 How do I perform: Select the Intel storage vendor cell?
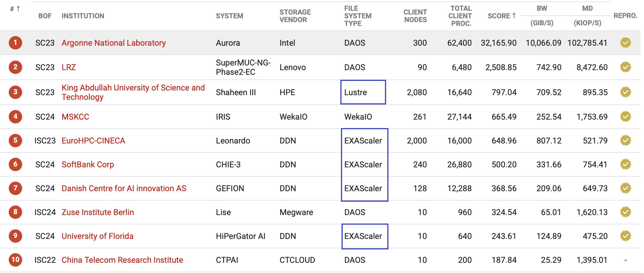click(x=287, y=43)
